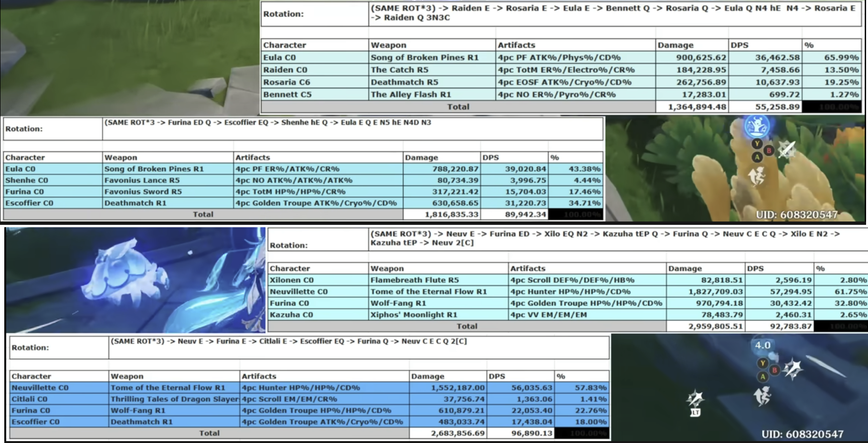Viewport: 868px width, 443px height.
Task: Select "Xiphos' Moonlight R1" weapon cell
Action: pos(439,315)
